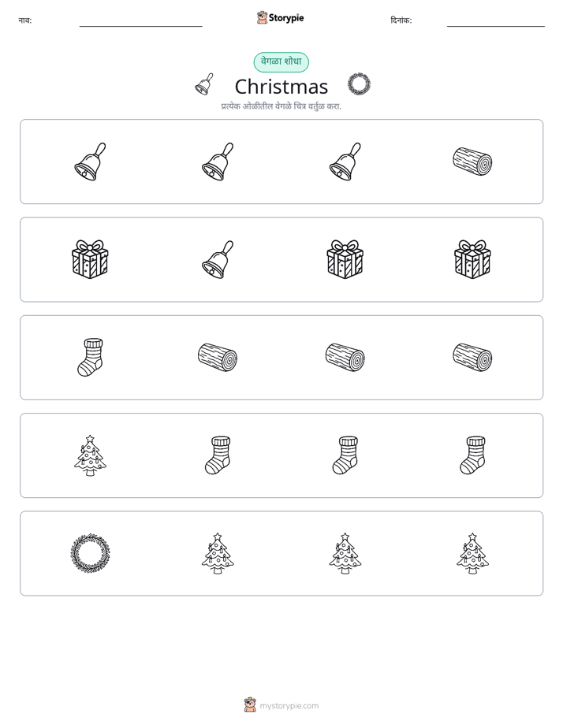Click the wreath icon beside Christmas title
This screenshot has height=728, width=563.
click(x=359, y=84)
